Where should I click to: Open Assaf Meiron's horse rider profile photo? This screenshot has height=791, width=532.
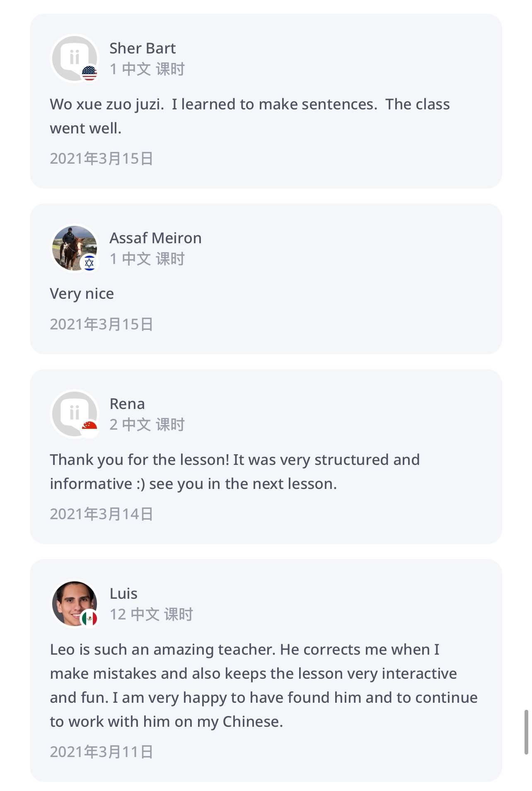pyautogui.click(x=73, y=247)
